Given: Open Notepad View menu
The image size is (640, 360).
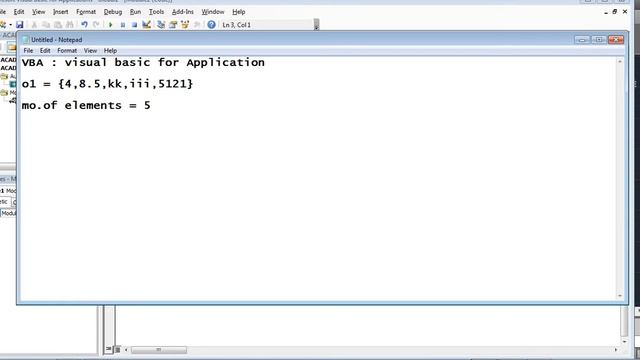Looking at the screenshot, I should pos(90,51).
